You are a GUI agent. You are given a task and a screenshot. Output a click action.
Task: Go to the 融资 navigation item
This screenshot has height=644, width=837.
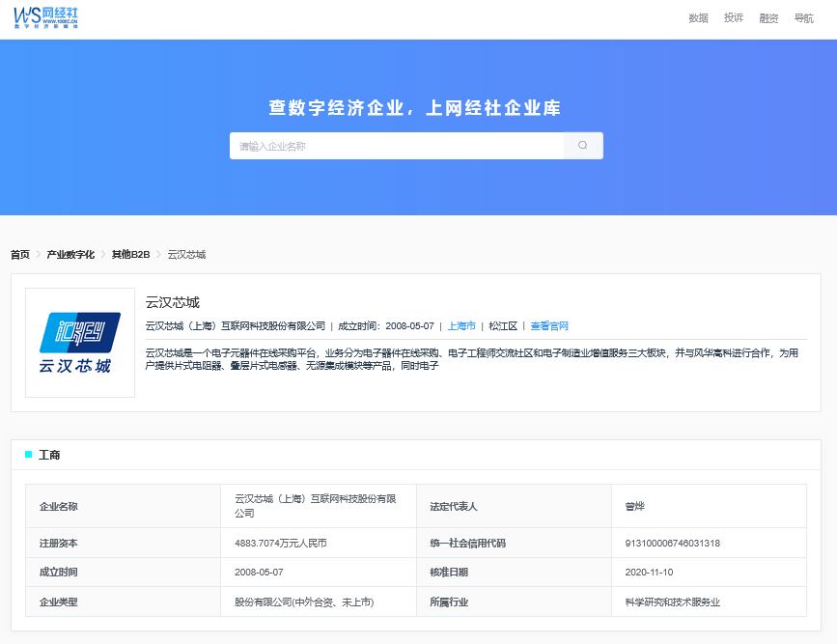pyautogui.click(x=768, y=18)
